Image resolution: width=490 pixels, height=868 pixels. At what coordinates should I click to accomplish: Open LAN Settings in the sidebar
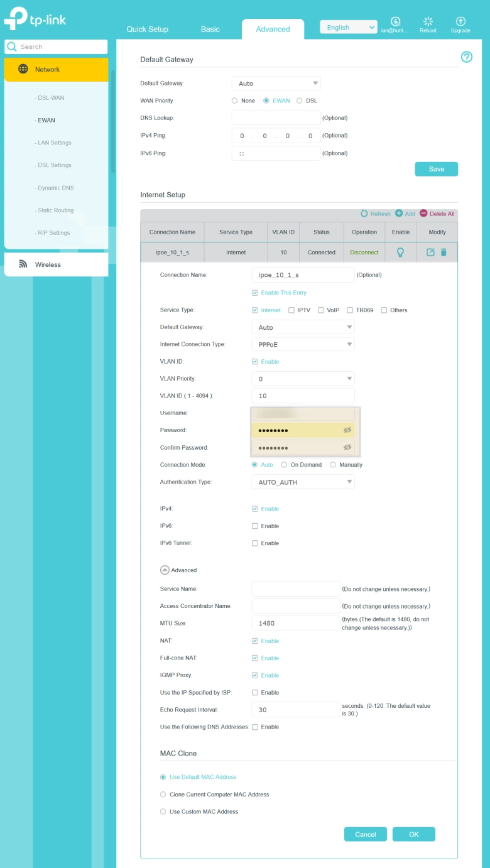[54, 143]
